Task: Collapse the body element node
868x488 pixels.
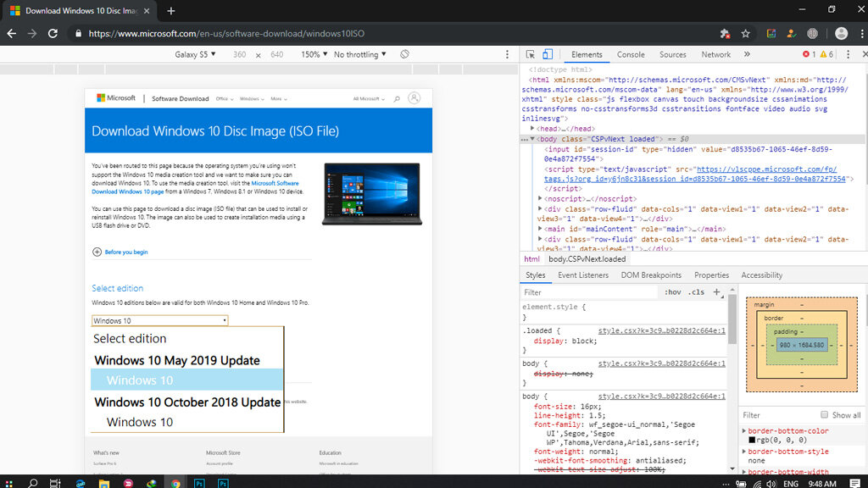Action: coord(532,139)
